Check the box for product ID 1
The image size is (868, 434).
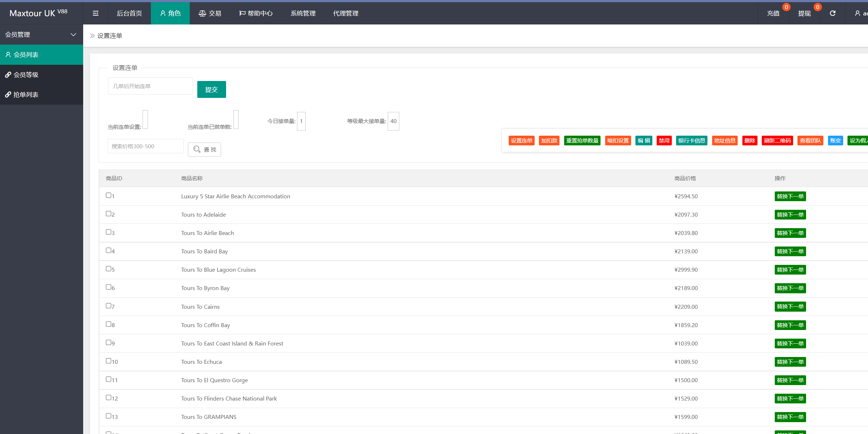(108, 195)
